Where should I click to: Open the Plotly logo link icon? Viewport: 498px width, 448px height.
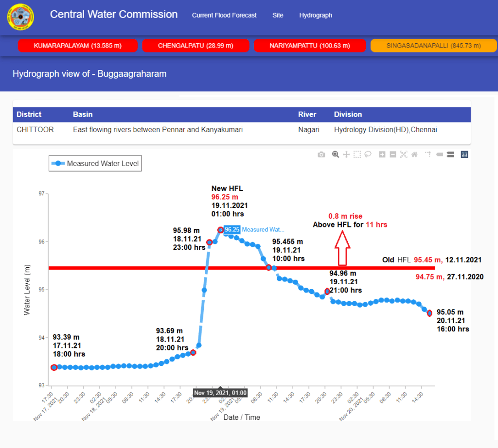pos(464,155)
